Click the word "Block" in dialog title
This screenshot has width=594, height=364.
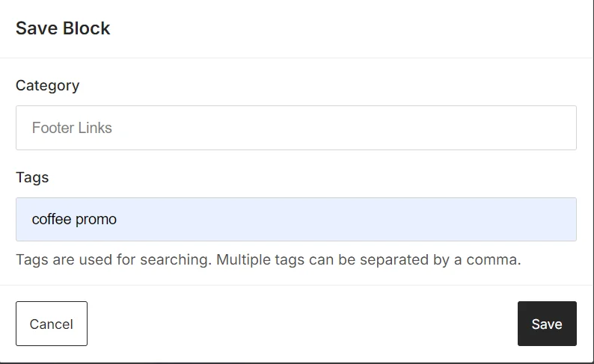[86, 28]
